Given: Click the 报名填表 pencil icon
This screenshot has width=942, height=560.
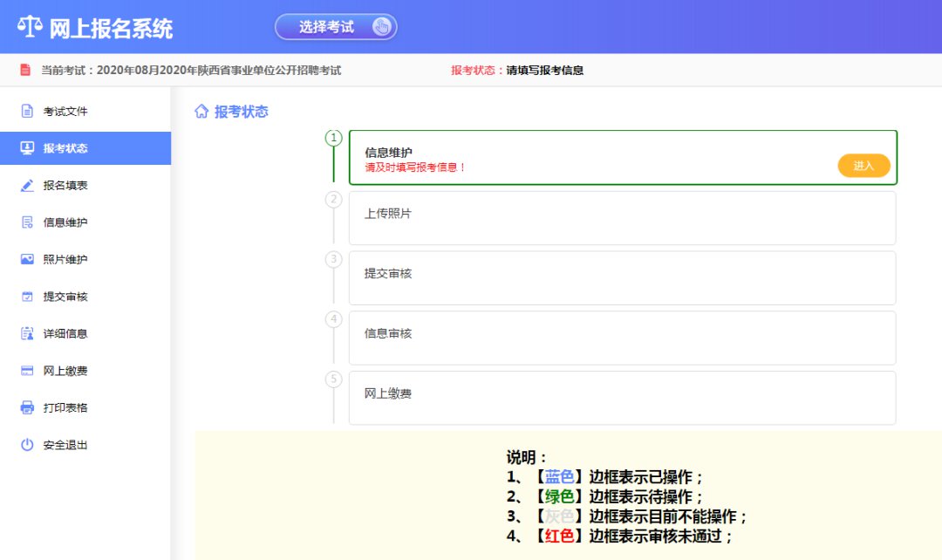Looking at the screenshot, I should pos(27,186).
